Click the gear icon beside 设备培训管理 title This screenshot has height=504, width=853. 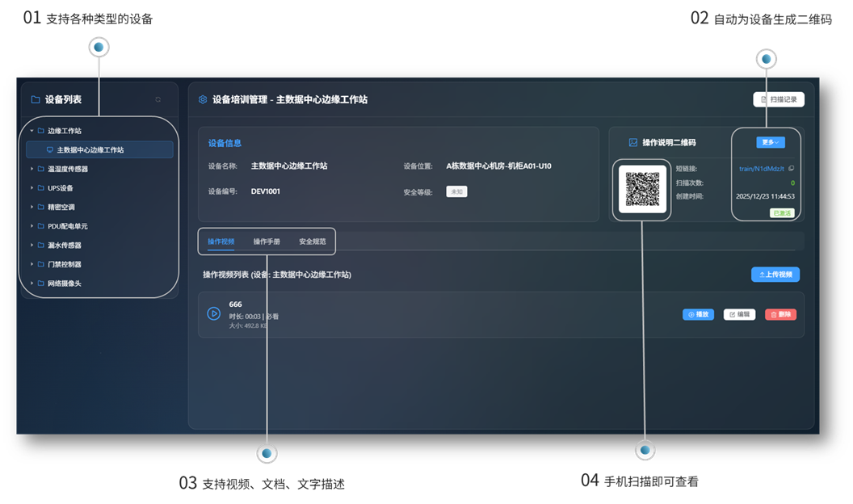click(202, 99)
